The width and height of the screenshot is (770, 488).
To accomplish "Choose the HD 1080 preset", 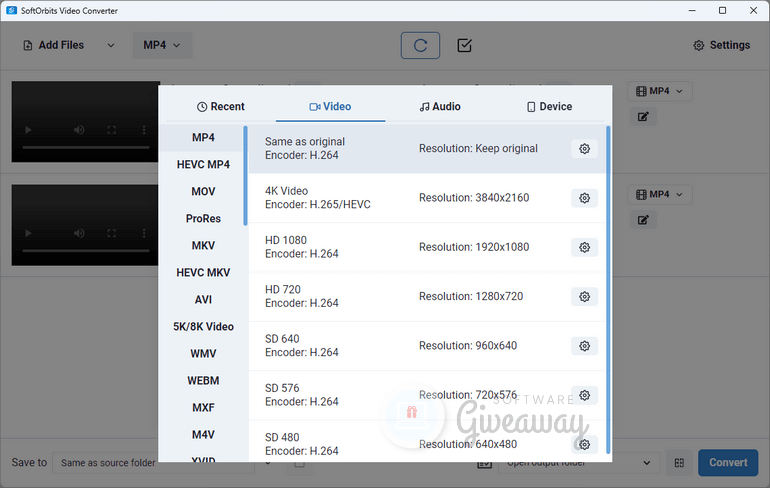I will pyautogui.click(x=427, y=247).
